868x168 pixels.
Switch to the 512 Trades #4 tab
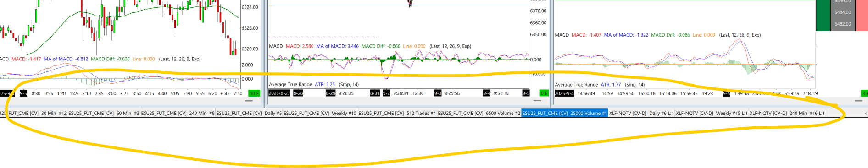pos(397,113)
